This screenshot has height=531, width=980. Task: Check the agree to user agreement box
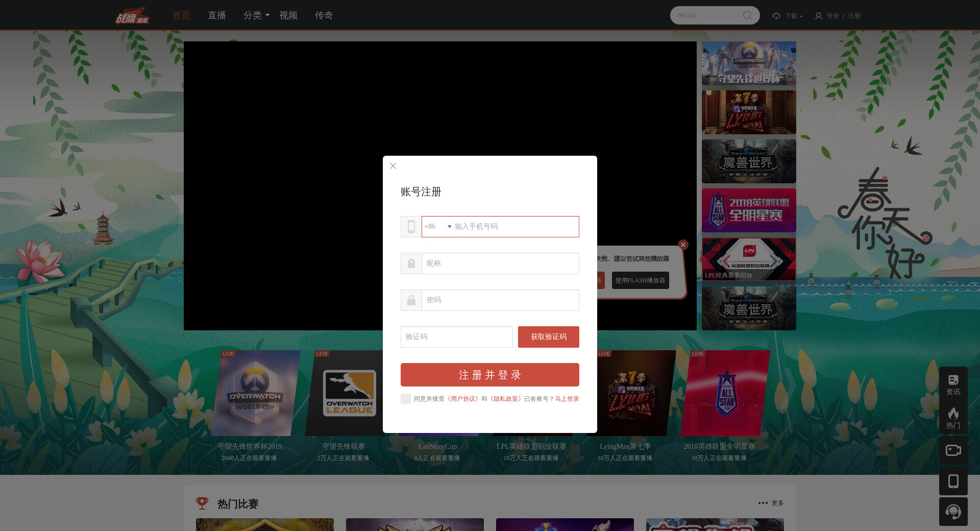click(406, 399)
